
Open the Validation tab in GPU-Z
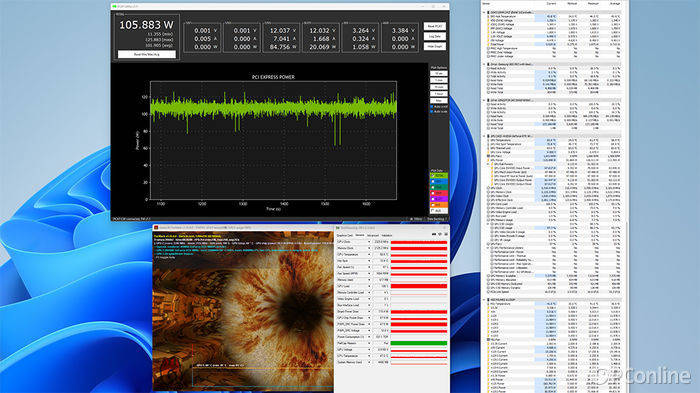click(x=387, y=235)
